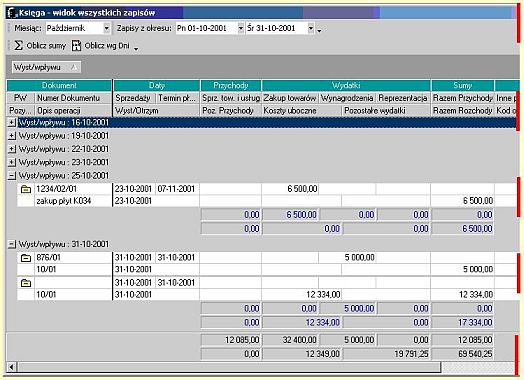Click the horizontal scrollbar thumb
Viewport: 524px width, 380px height.
(230, 367)
